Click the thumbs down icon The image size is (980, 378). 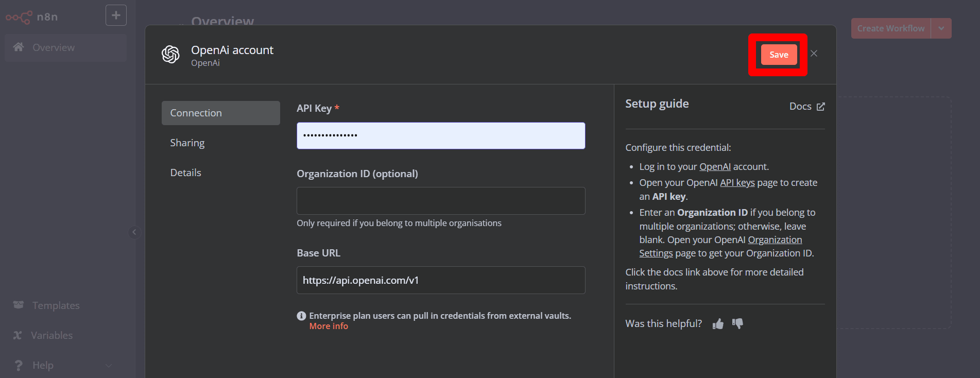(737, 323)
